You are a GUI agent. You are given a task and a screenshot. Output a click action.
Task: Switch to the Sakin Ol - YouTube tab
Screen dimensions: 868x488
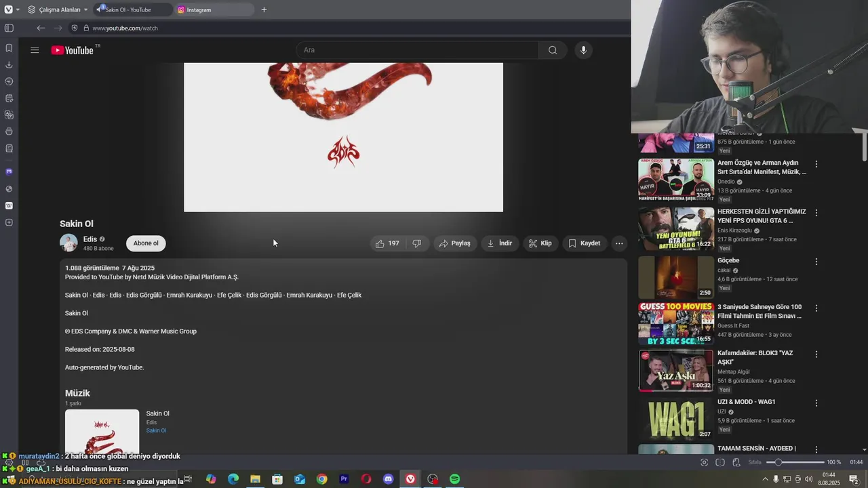tap(132, 9)
